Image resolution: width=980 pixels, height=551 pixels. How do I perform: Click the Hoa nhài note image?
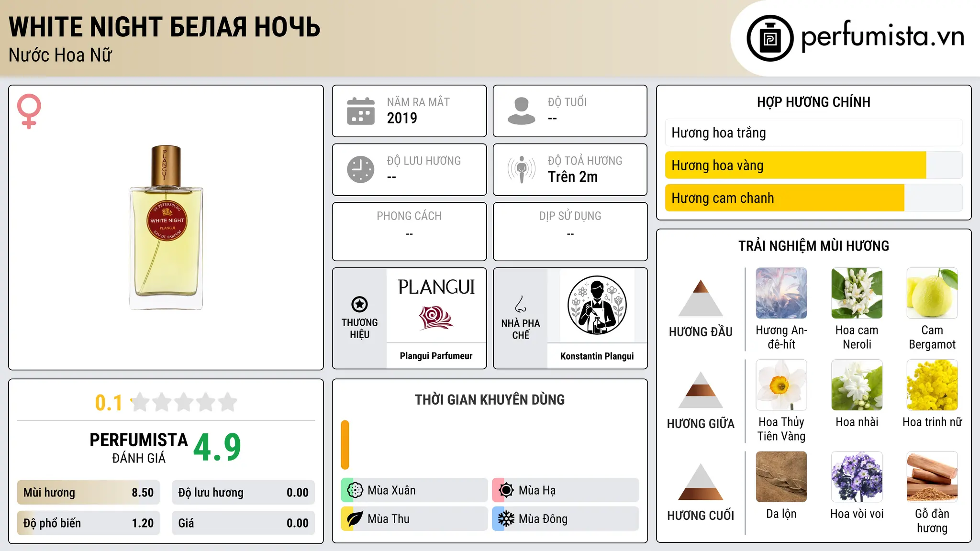tap(857, 385)
